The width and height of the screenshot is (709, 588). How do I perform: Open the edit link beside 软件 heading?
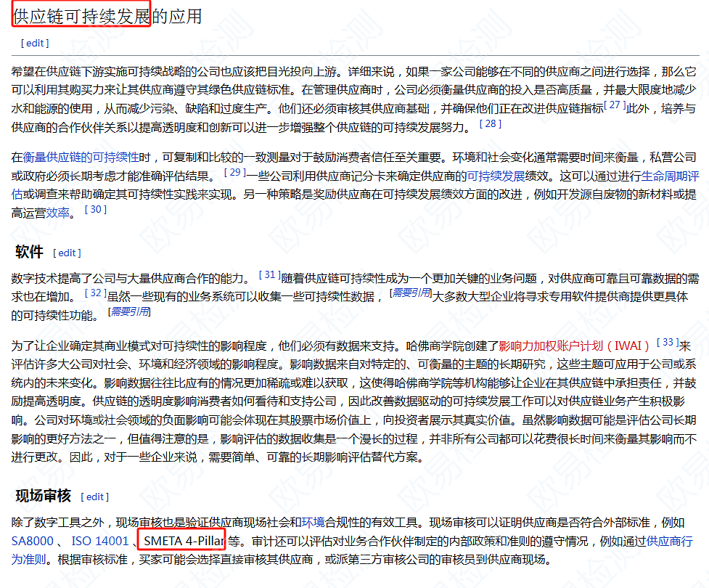pos(67,253)
